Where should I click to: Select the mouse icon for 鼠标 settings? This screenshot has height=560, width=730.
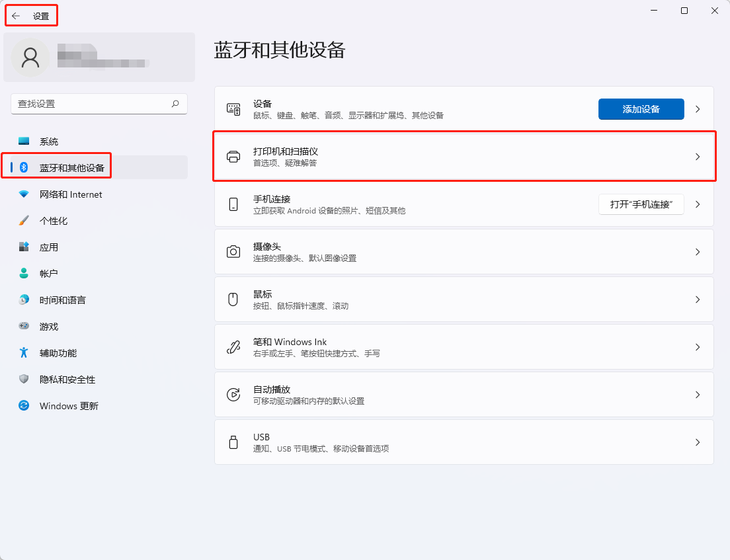[x=233, y=299]
